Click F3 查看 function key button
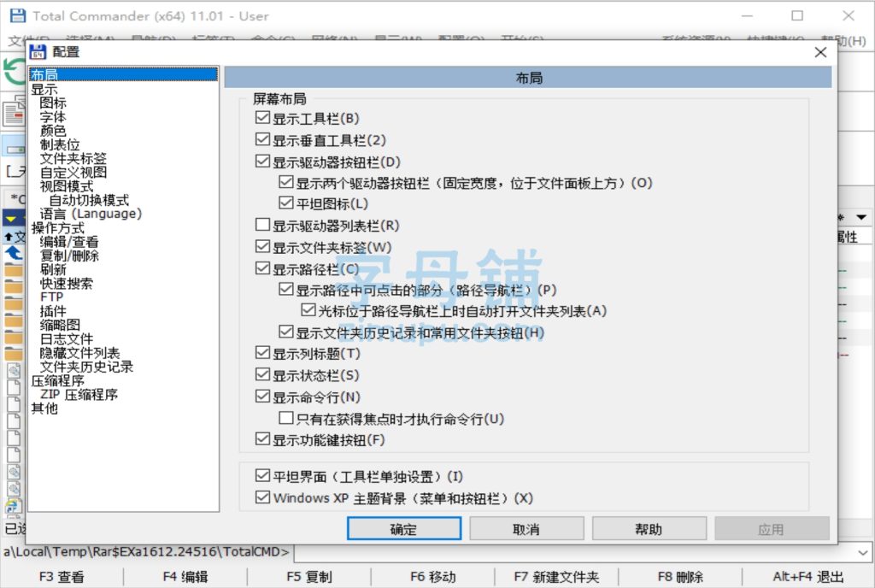 click(62, 576)
